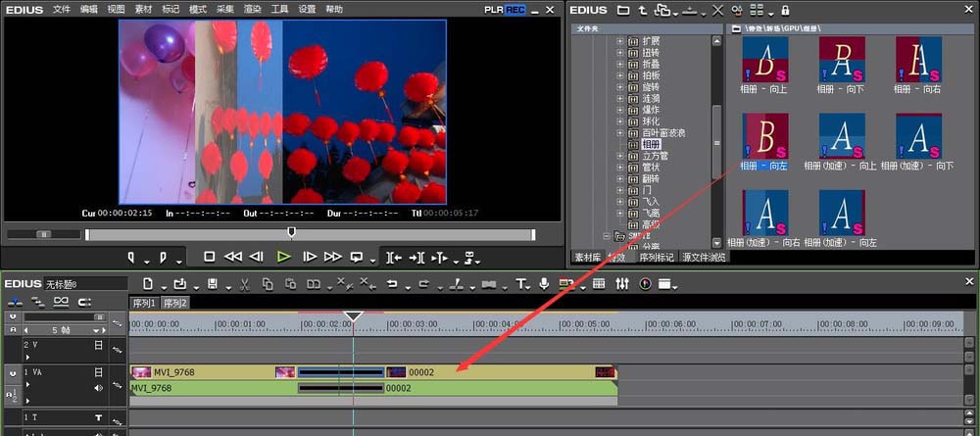Viewport: 980px width, 436px height.
Task: Click the Redo arrow icon
Action: pos(423,284)
